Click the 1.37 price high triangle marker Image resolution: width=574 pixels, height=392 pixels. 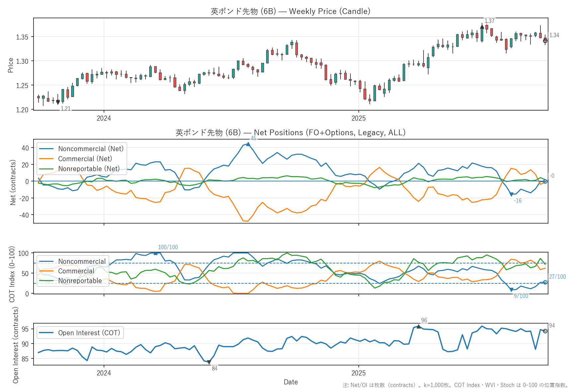coord(482,27)
